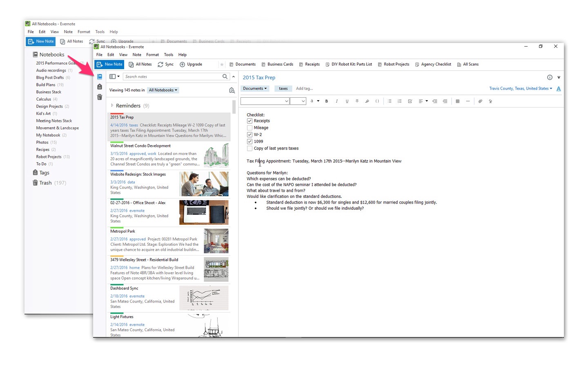Click the Upgrade button
Image resolution: width=588 pixels, height=368 pixels.
[191, 65]
